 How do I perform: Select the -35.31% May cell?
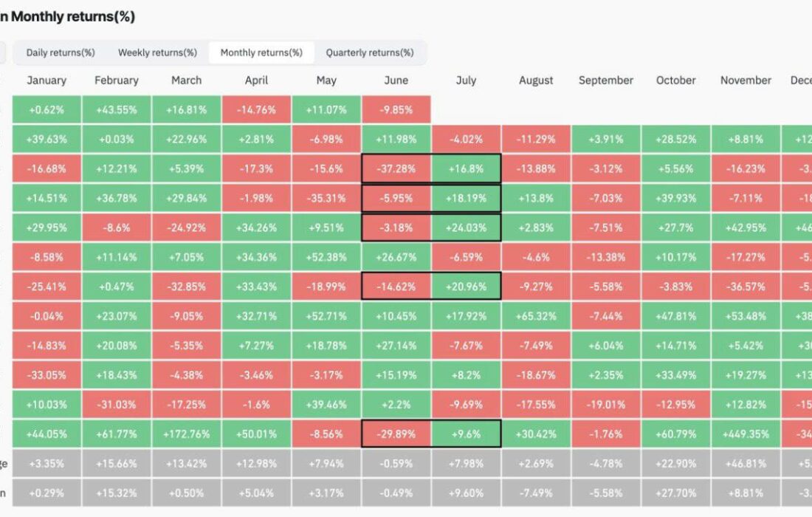tap(326, 198)
